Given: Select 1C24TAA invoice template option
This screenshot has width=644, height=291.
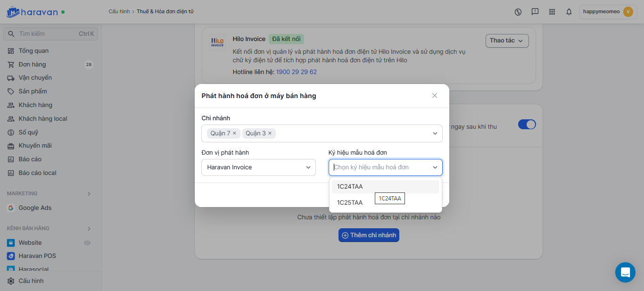Looking at the screenshot, I should 350,187.
